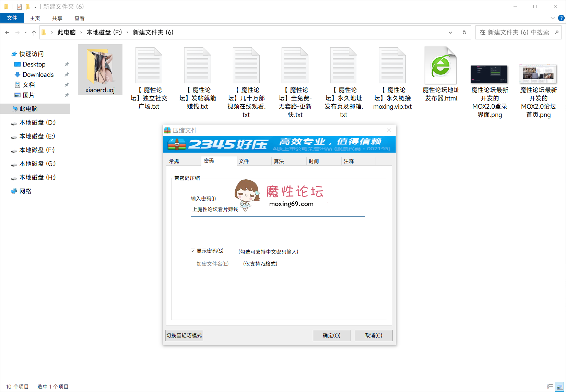
Task: Click the quick access toolbar properties icon
Action: tap(19, 7)
